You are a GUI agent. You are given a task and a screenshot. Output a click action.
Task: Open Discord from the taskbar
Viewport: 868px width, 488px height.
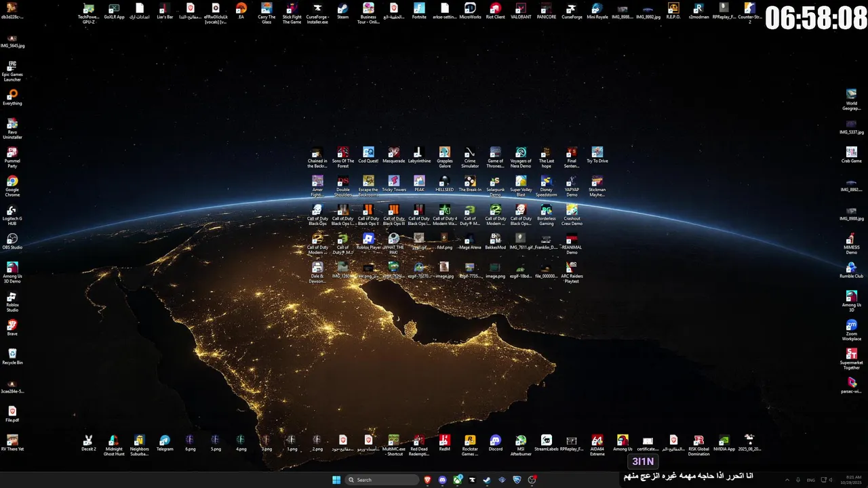click(443, 480)
